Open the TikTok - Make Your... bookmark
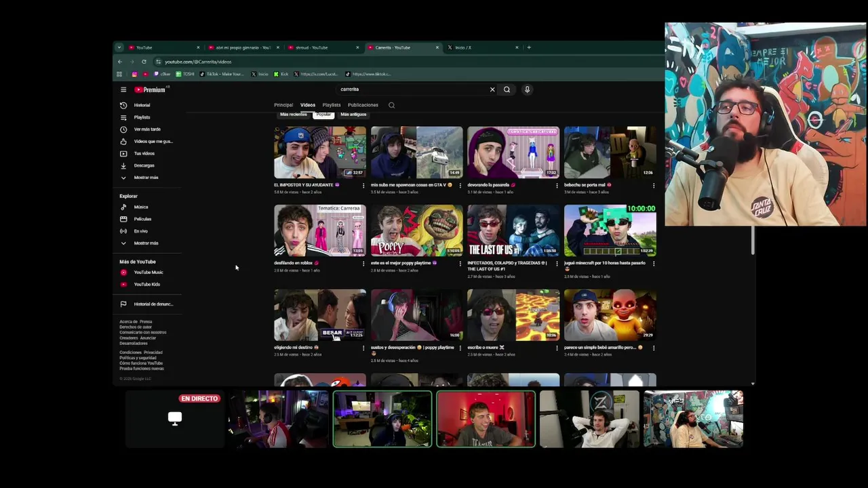Image resolution: width=868 pixels, height=488 pixels. [222, 74]
